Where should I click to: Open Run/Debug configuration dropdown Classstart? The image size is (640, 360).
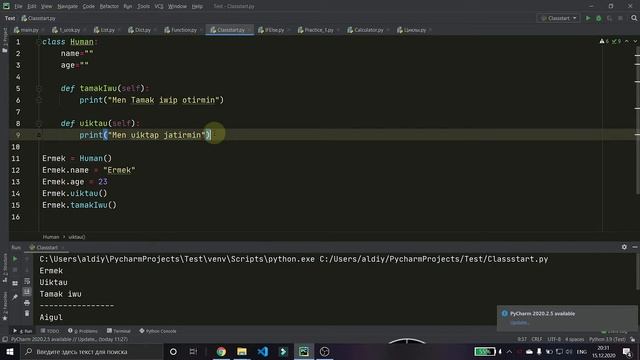click(x=558, y=18)
